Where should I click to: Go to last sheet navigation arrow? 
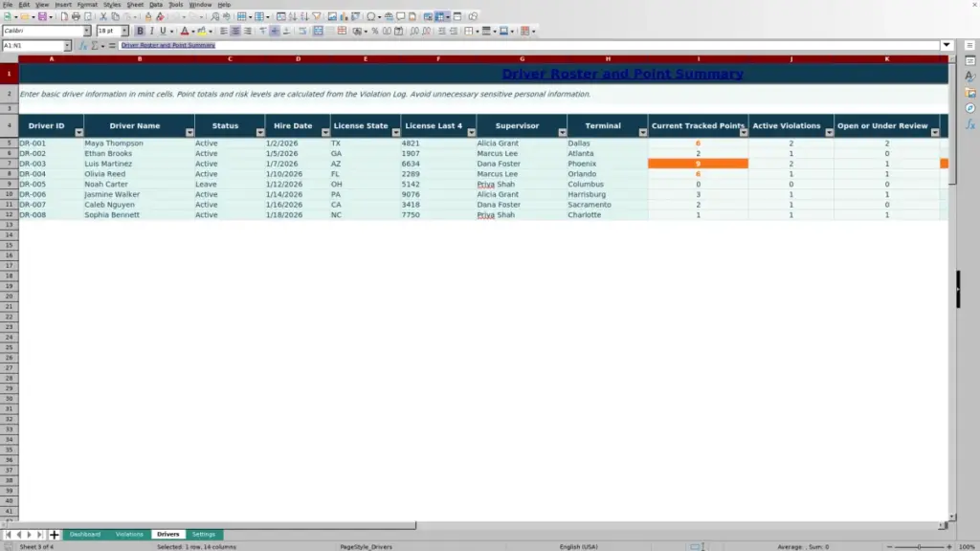tap(39, 535)
